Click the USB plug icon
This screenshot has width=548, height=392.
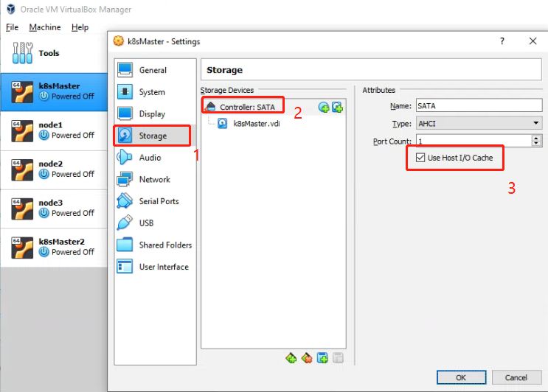click(x=125, y=223)
